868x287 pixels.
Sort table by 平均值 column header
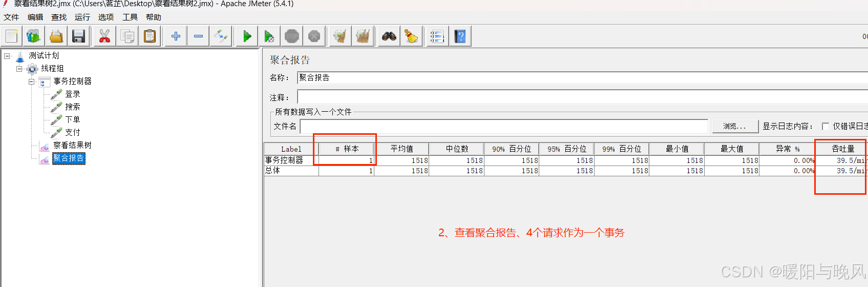(401, 149)
